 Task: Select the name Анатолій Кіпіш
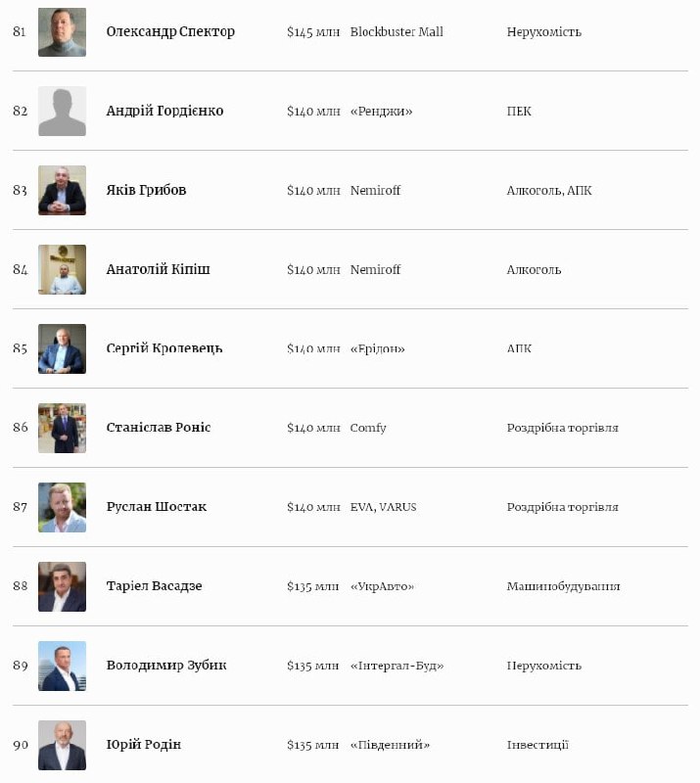click(158, 269)
